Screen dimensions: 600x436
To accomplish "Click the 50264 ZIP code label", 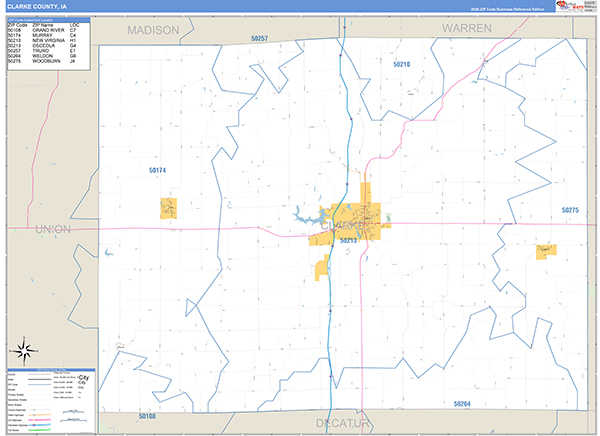I will pyautogui.click(x=462, y=403).
